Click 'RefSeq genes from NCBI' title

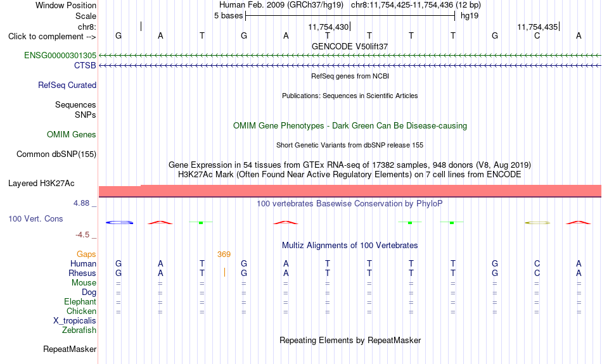coord(350,76)
